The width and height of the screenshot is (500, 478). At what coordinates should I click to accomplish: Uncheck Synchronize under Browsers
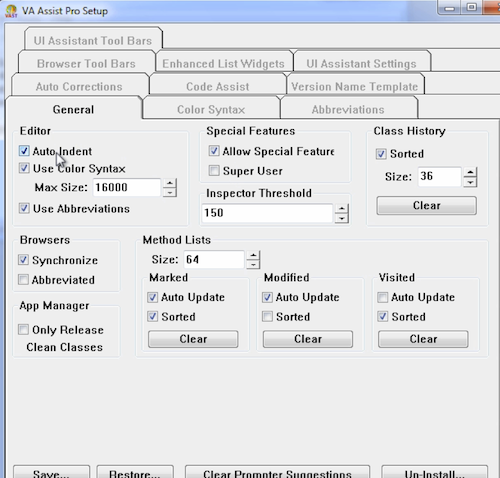23,260
